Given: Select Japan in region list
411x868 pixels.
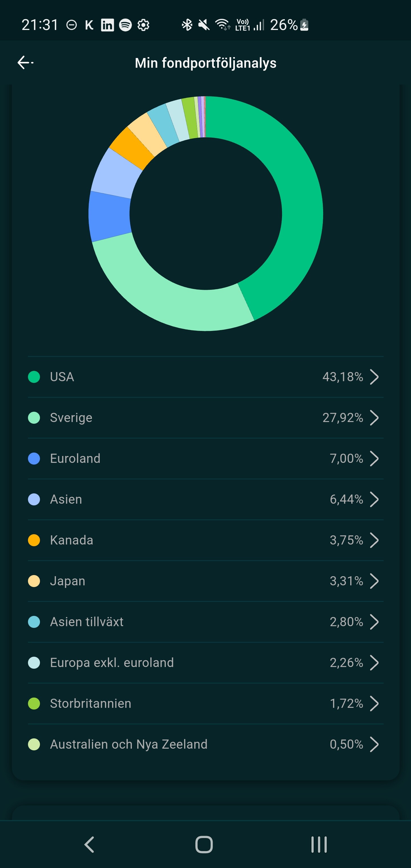Looking at the screenshot, I should (205, 581).
